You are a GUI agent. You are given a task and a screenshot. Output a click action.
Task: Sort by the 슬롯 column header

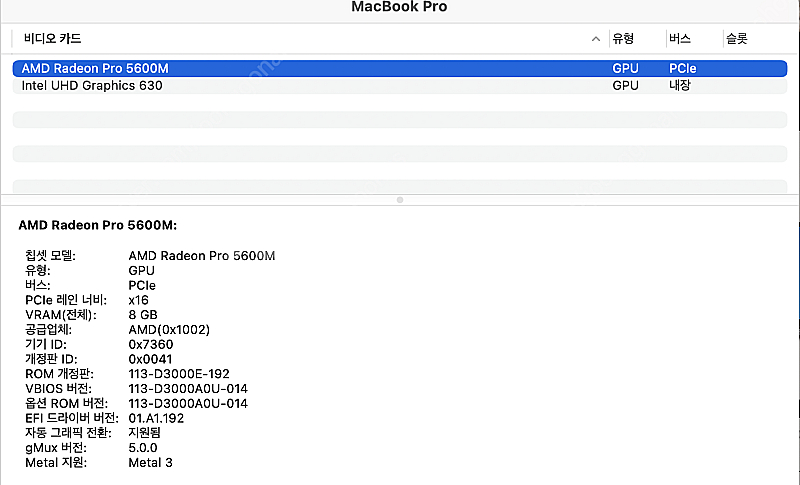click(737, 39)
